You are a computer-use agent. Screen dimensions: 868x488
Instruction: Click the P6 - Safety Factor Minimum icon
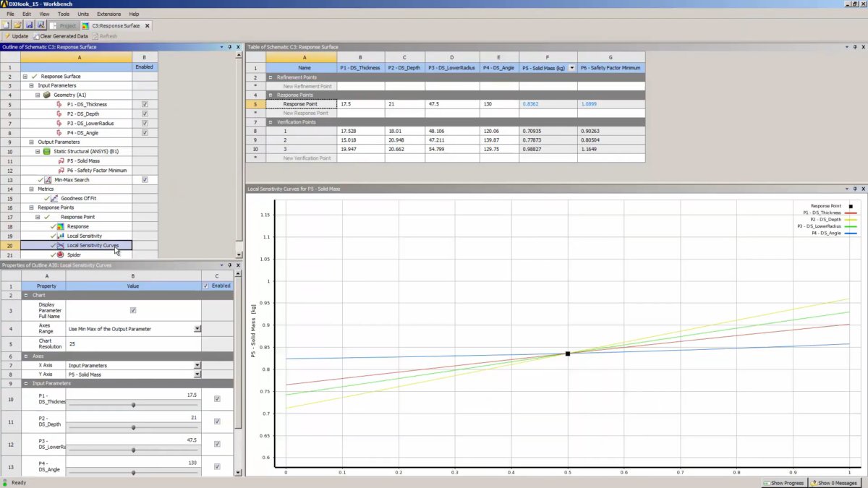(x=60, y=171)
